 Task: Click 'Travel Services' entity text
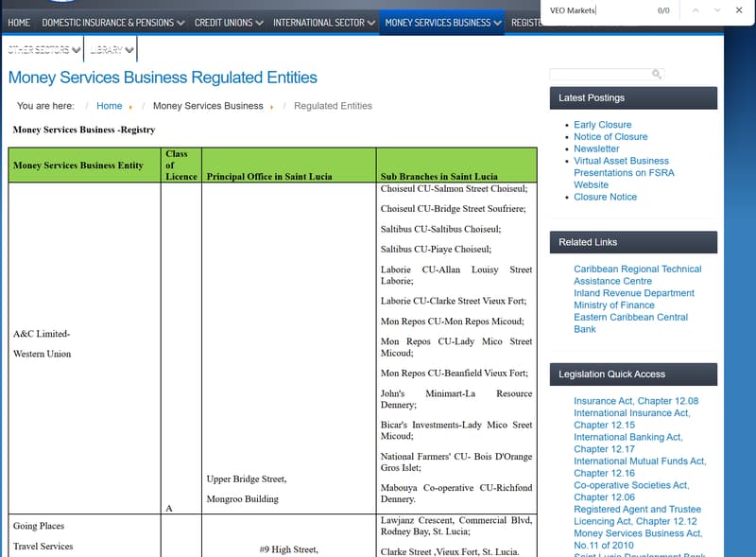tap(43, 546)
